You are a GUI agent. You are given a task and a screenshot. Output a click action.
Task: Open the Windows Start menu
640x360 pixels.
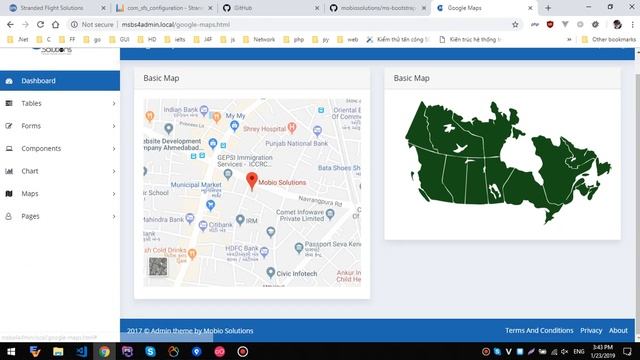point(11,351)
